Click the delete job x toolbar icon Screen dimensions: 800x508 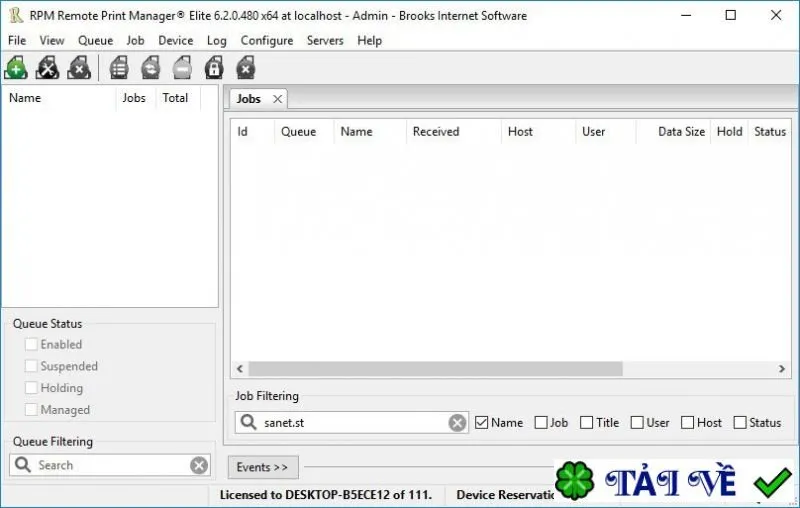pyautogui.click(x=245, y=68)
